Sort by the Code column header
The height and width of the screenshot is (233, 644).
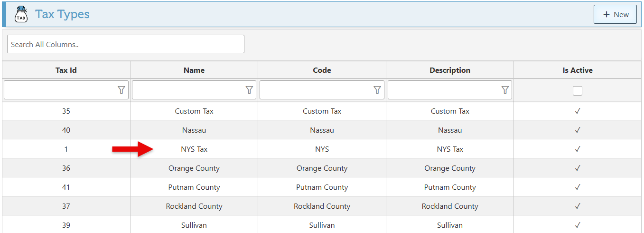(322, 70)
